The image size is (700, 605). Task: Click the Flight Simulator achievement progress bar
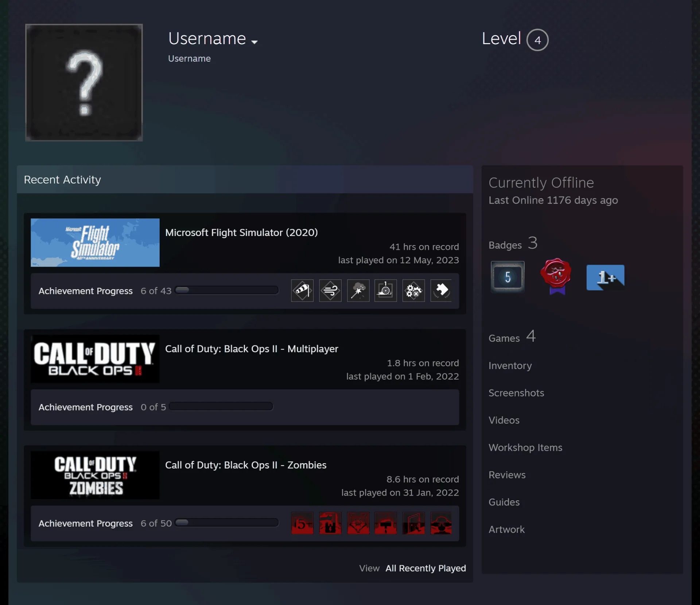point(226,290)
